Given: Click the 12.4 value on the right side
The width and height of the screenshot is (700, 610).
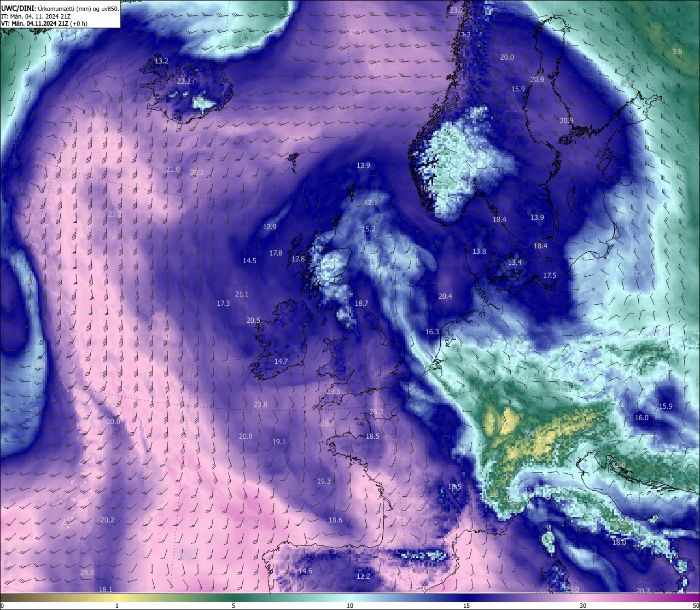Looking at the screenshot, I should point(638,274).
